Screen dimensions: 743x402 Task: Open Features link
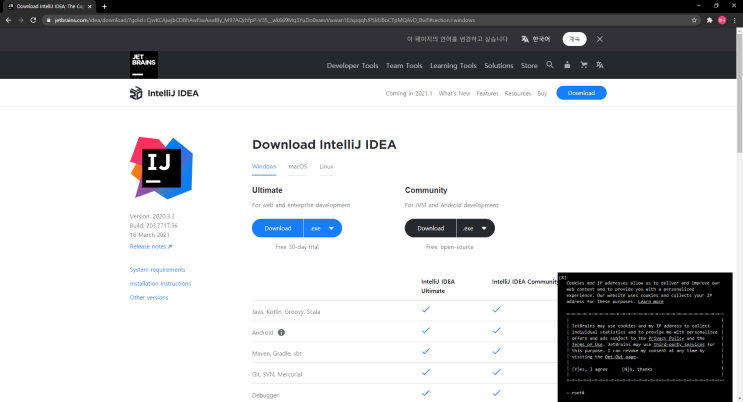(488, 93)
